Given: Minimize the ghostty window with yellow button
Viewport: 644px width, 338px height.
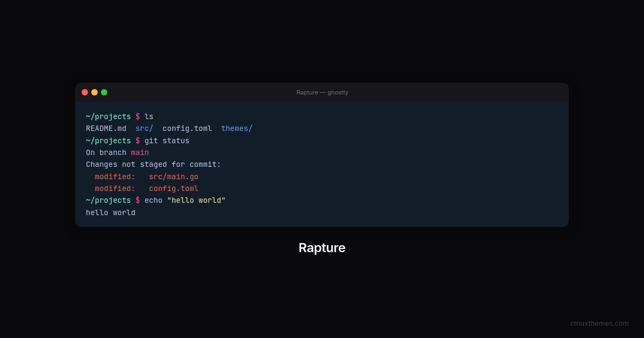Looking at the screenshot, I should [x=94, y=92].
